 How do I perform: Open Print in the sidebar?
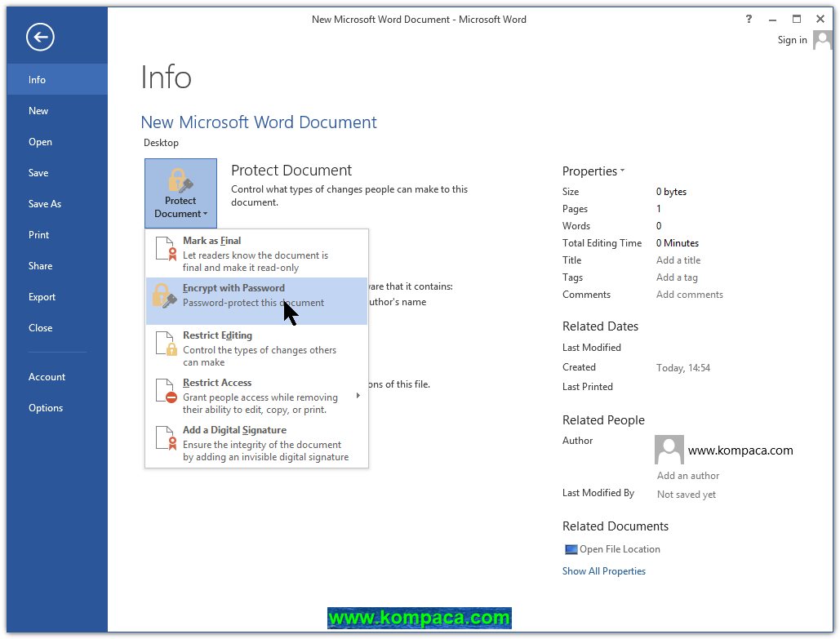[57, 235]
